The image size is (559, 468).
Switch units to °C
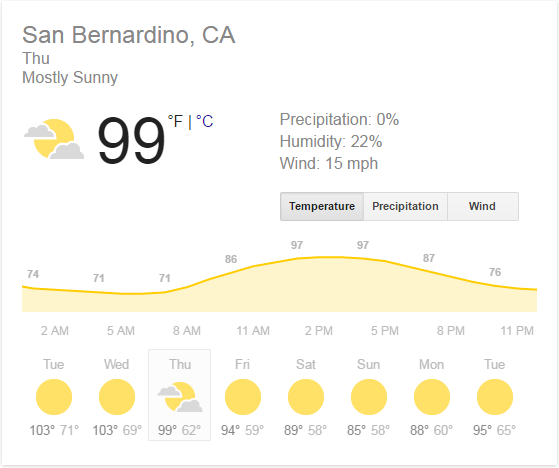pos(205,122)
